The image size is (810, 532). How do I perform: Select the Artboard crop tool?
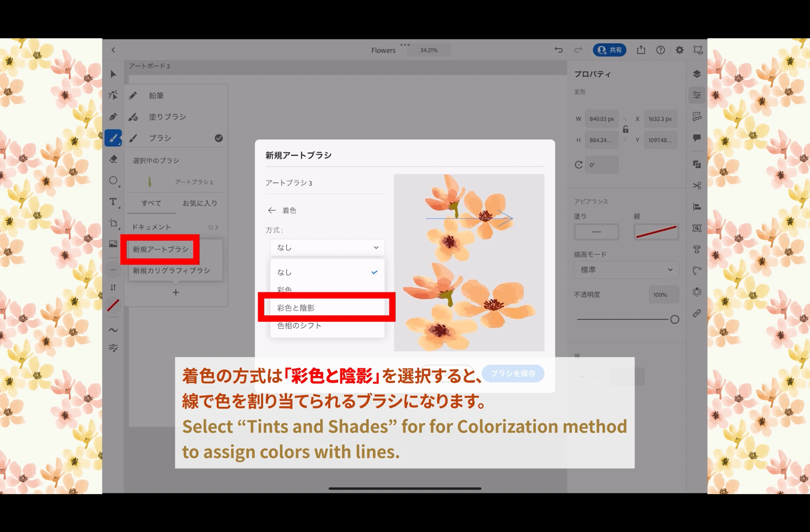(113, 223)
